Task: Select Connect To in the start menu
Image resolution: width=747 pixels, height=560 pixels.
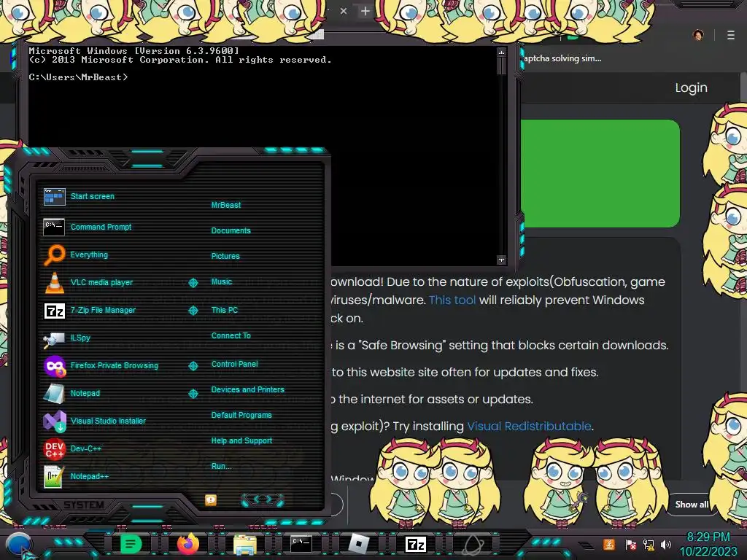Action: pyautogui.click(x=231, y=335)
